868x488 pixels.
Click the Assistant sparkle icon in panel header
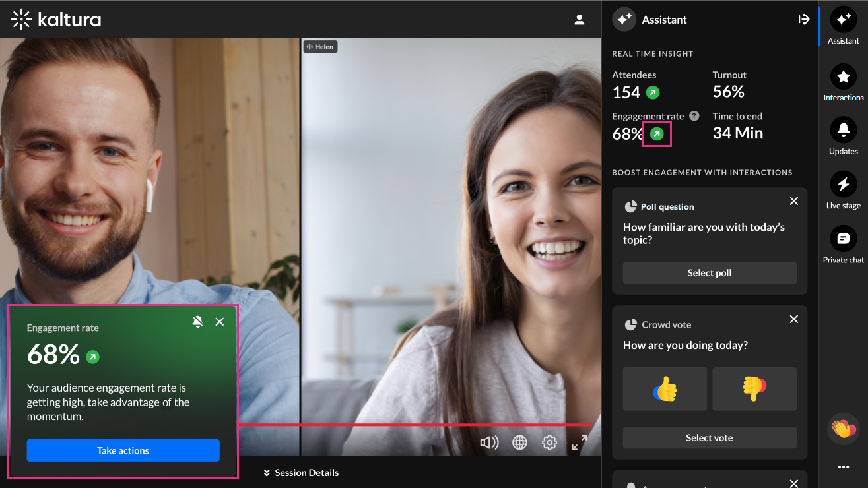coord(624,20)
